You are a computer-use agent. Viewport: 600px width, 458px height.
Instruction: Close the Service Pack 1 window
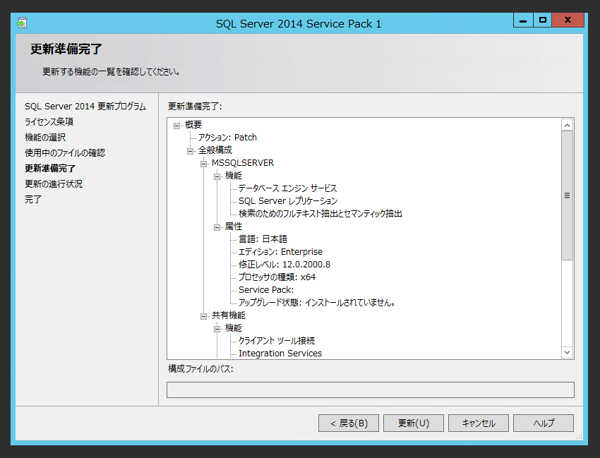568,20
